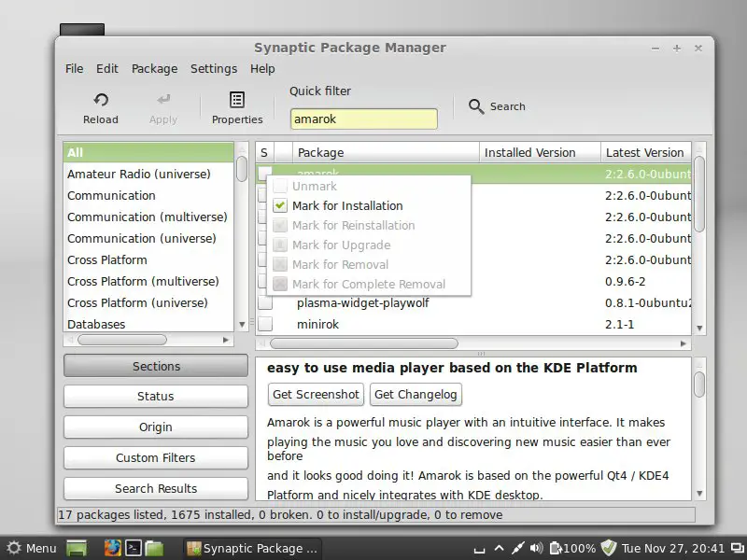Image resolution: width=747 pixels, height=560 pixels.
Task: Click the Mark for Upgrade icon
Action: [280, 245]
